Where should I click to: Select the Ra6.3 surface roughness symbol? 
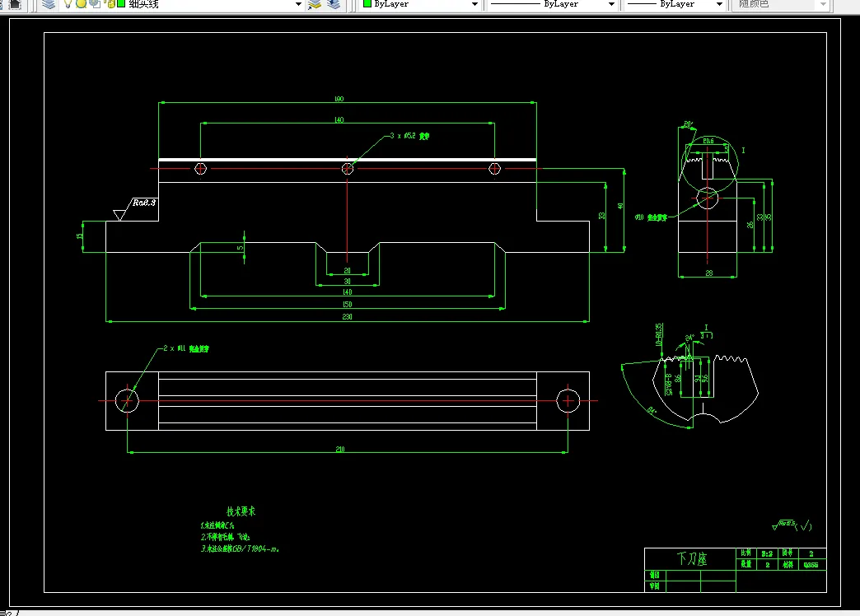135,209
